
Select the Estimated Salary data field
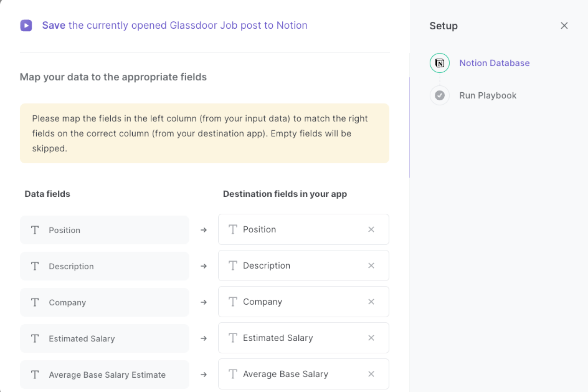click(x=104, y=338)
